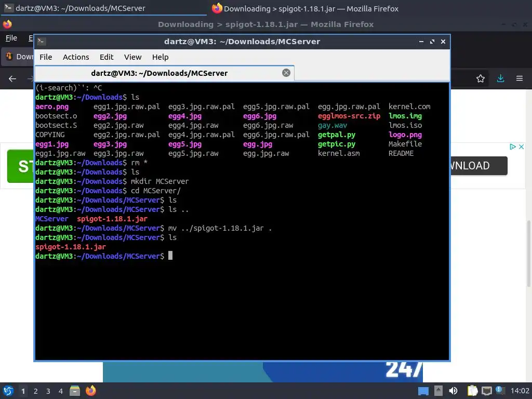Open the network connection tray icon
This screenshot has width=532, height=399.
click(x=486, y=391)
